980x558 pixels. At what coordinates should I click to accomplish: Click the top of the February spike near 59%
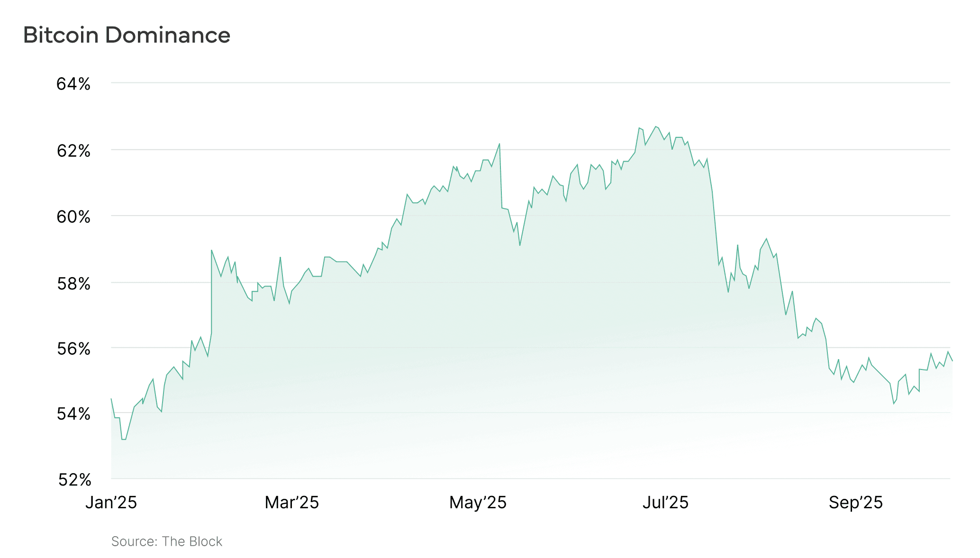(x=211, y=250)
